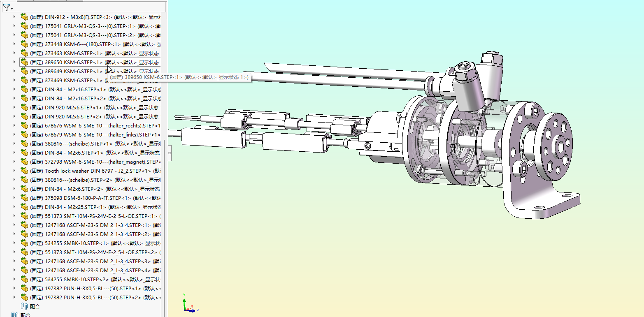644x317 pixels.
Task: Click the part icon for 373448 KSM-6---(180).STEP<1>
Action: tap(24, 44)
